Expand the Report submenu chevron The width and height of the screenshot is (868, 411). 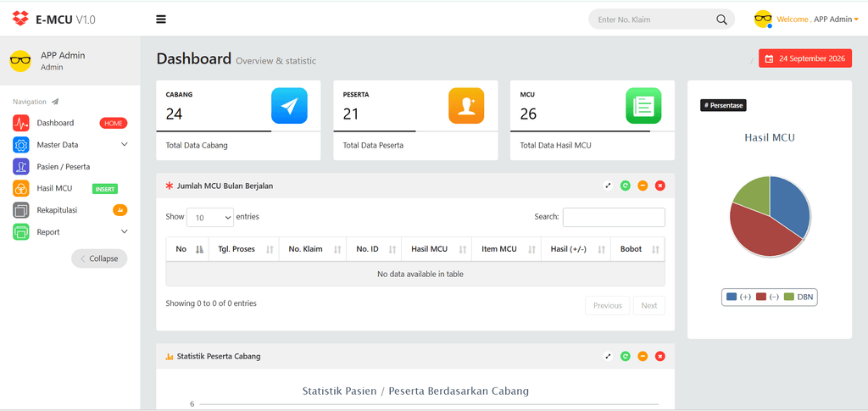pos(124,231)
